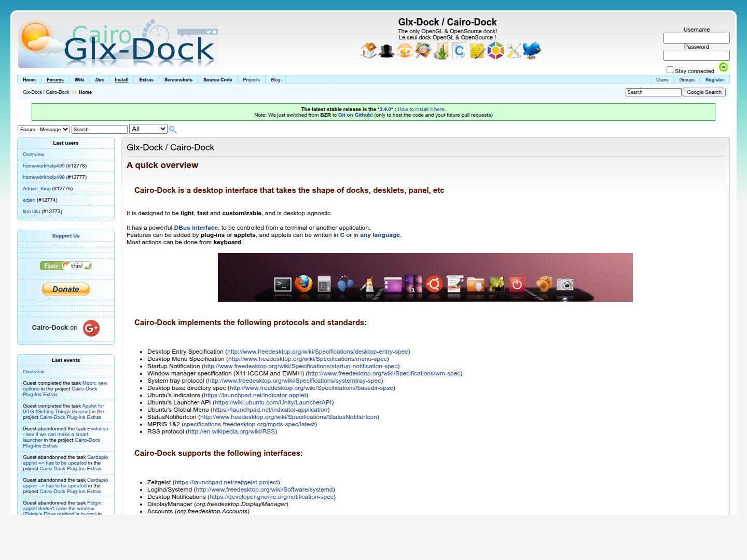Open the Install menu item

coord(121,80)
